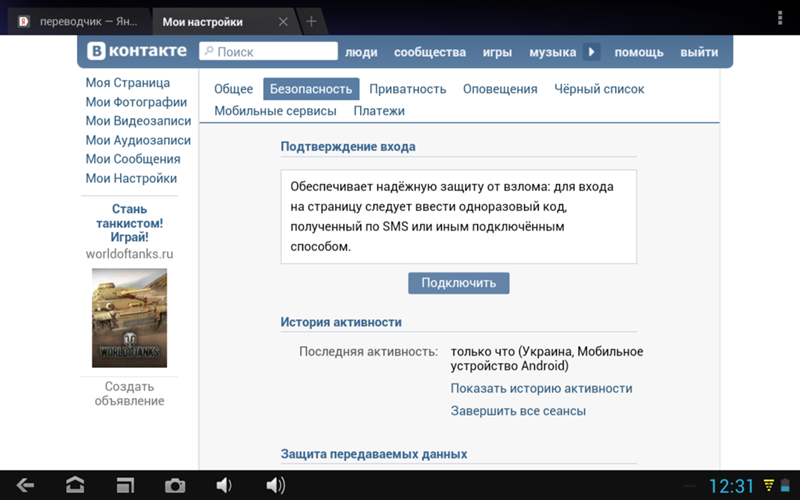
Task: Tap the Android back arrow
Action: 25,485
